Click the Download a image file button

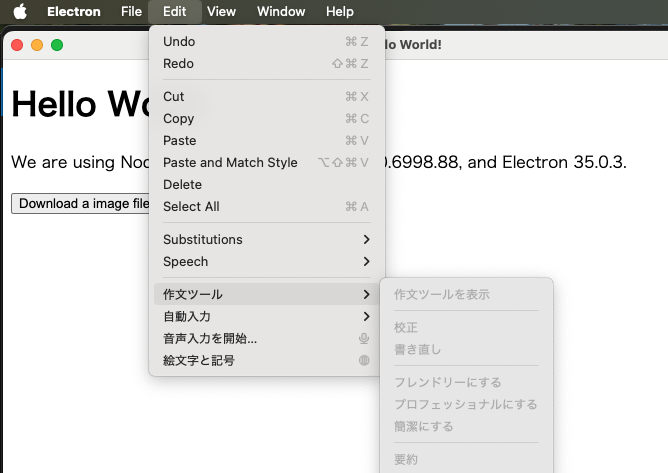[81, 204]
